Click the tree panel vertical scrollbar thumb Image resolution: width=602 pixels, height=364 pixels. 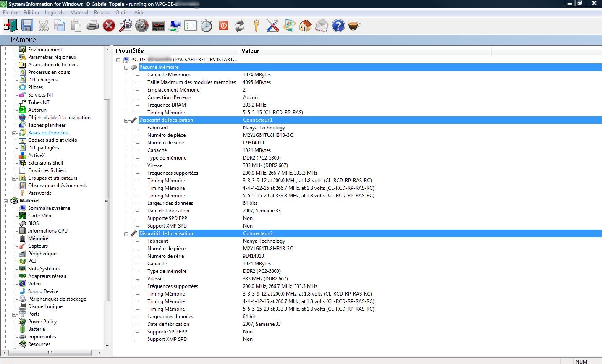click(107, 200)
